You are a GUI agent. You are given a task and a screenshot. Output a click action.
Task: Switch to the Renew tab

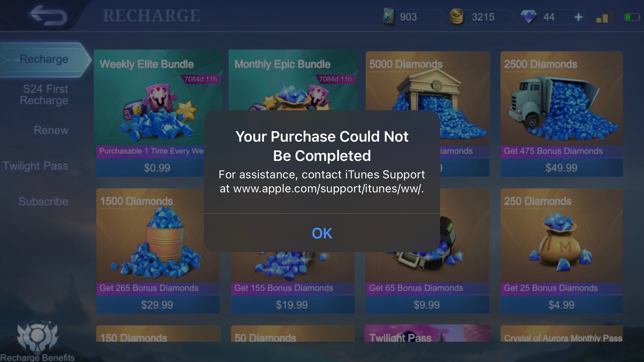tap(51, 130)
